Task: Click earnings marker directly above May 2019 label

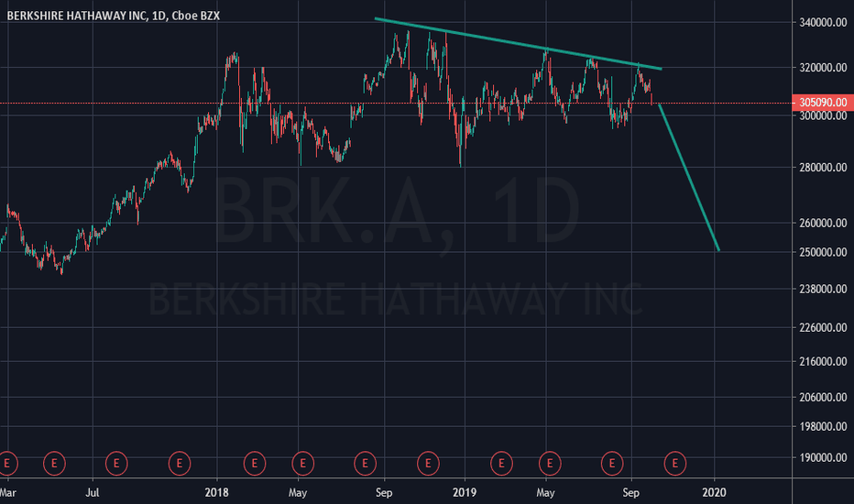Action: click(550, 464)
